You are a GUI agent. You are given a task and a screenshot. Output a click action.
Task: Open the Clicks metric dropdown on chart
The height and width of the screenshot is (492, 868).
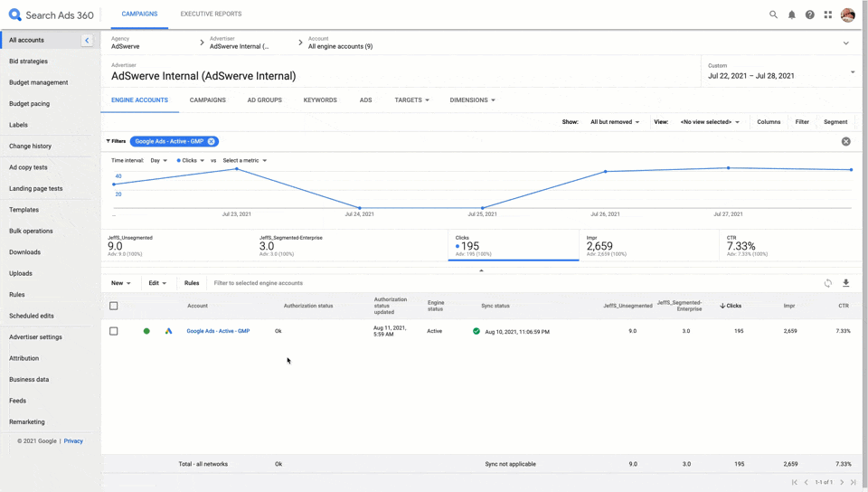pos(191,160)
